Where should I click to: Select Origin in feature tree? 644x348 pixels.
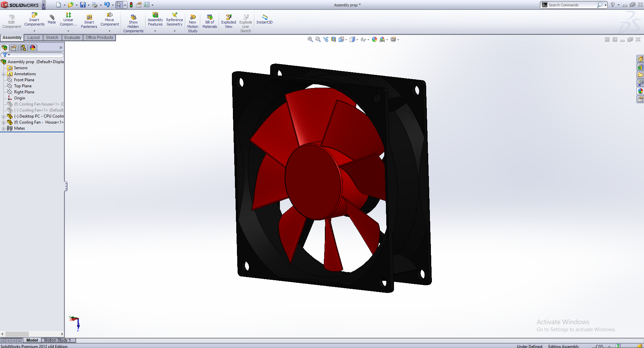(19, 98)
